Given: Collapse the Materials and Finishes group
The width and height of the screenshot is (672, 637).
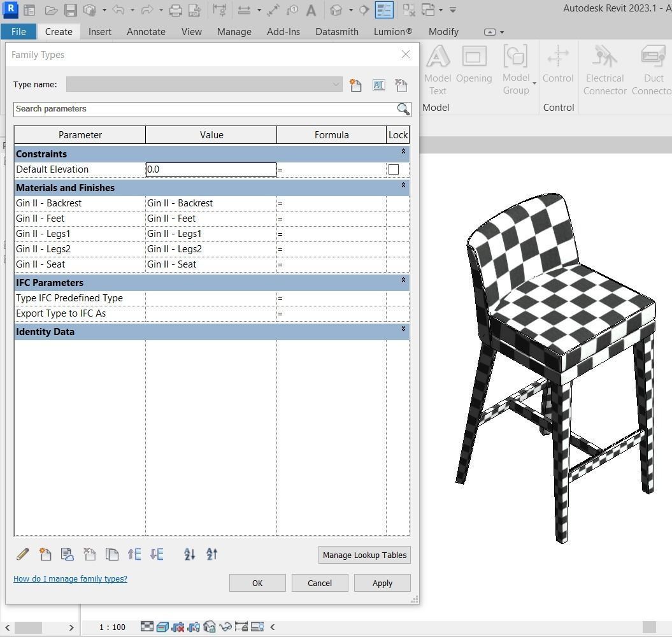Looking at the screenshot, I should click(403, 185).
